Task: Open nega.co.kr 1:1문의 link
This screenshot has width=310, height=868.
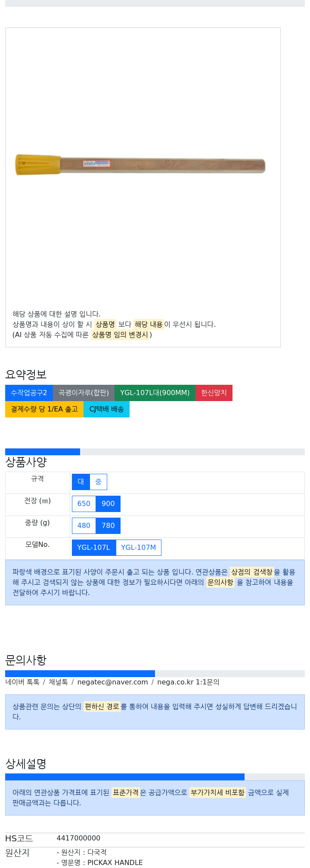Action: 188,682
